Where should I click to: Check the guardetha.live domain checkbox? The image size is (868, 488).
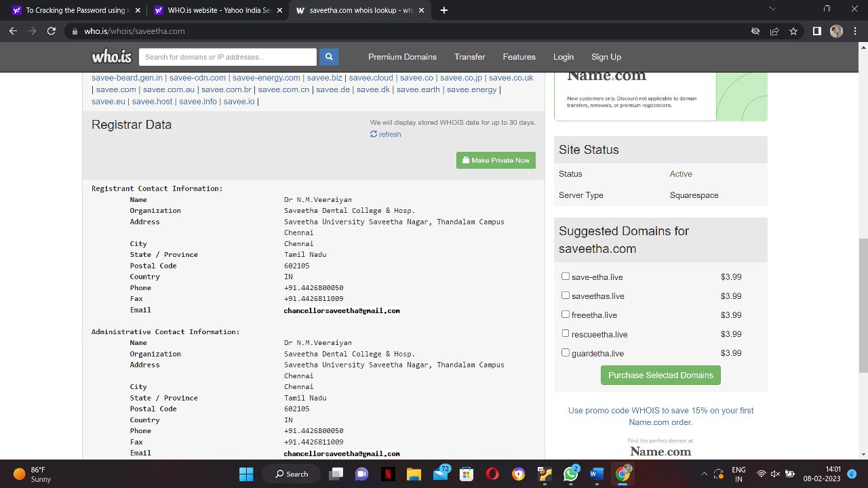tap(565, 352)
